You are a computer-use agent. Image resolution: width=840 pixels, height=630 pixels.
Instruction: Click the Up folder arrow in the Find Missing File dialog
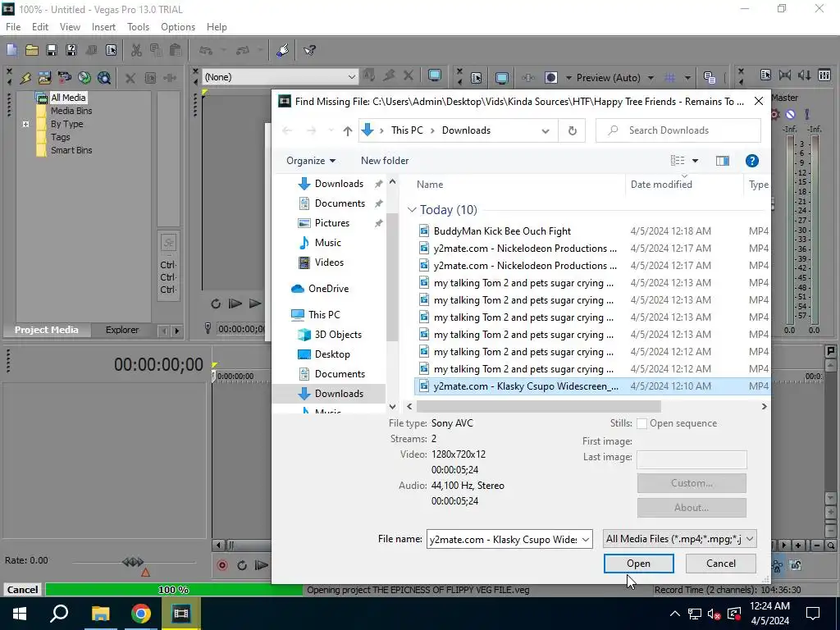(x=348, y=130)
